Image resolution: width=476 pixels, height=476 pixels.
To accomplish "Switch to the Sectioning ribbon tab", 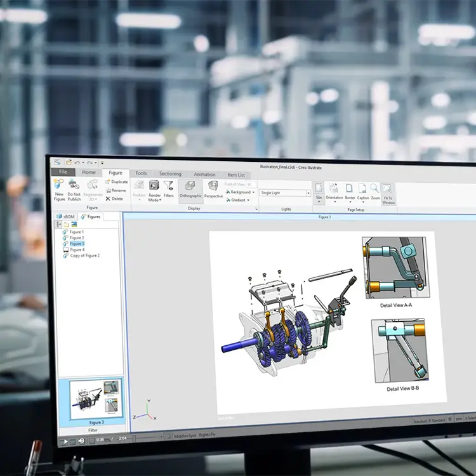I will click(x=170, y=174).
